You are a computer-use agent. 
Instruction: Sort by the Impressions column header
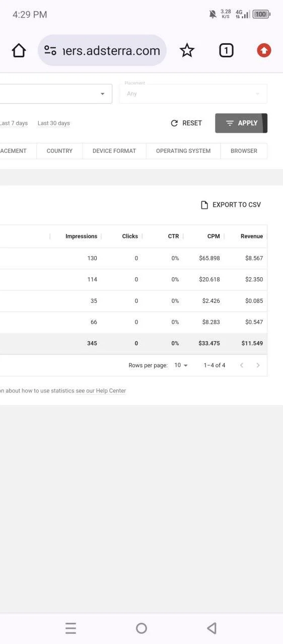(x=81, y=236)
